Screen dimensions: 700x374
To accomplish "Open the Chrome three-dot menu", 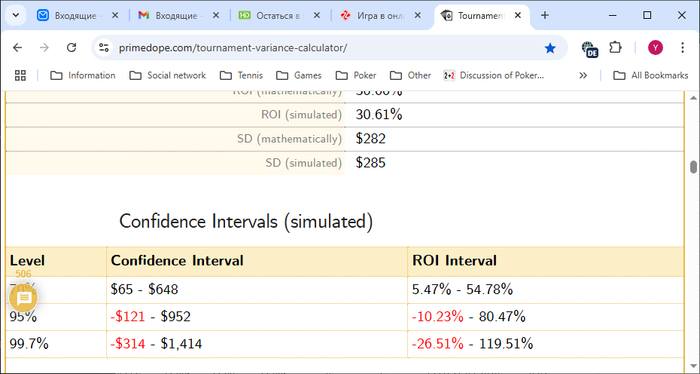I will point(682,48).
